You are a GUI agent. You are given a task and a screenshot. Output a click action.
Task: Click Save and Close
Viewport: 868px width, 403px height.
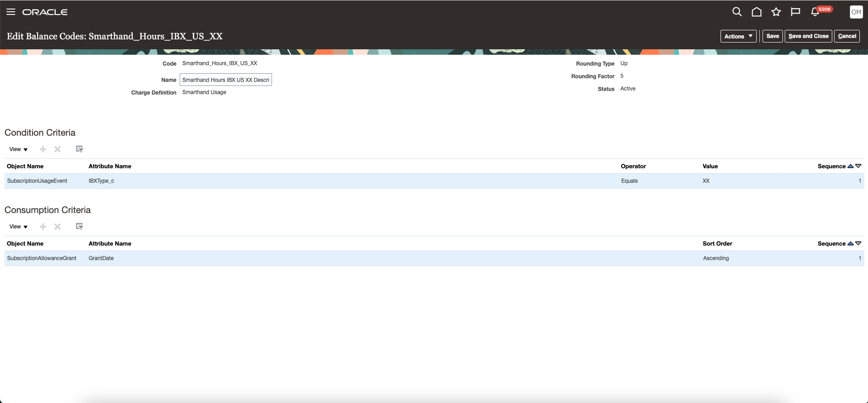click(x=808, y=36)
